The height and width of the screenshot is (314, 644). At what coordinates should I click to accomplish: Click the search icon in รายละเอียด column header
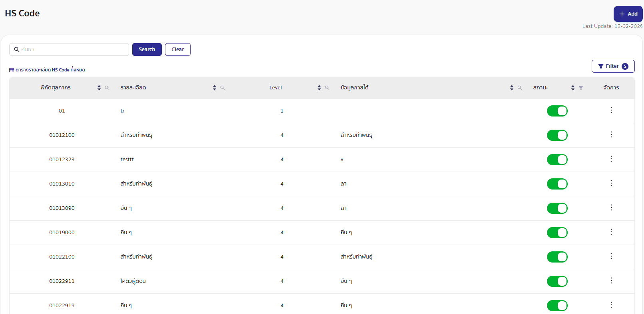click(x=223, y=88)
